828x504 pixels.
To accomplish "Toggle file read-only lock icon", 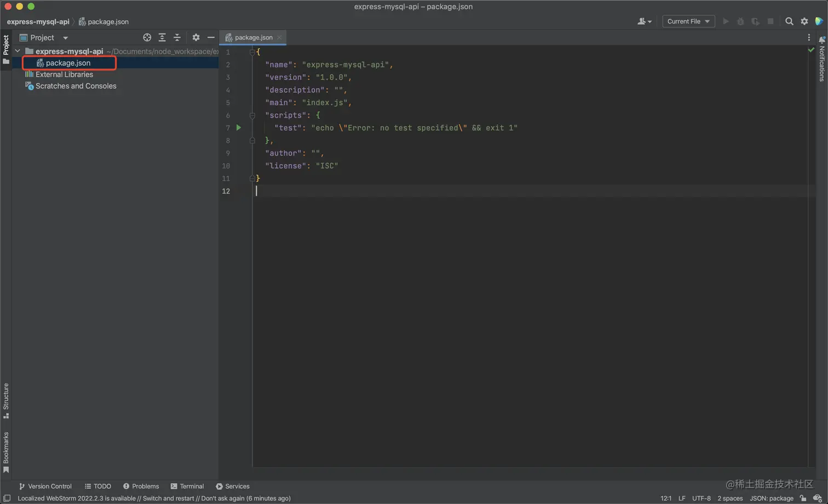I will click(x=803, y=498).
